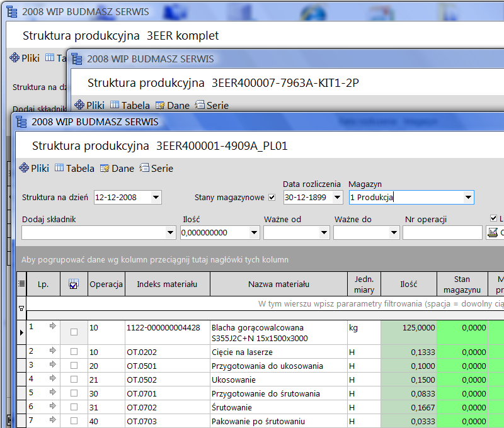This screenshot has width=504, height=428.
Task: Sort by the Lp. column header
Action: 43,284
